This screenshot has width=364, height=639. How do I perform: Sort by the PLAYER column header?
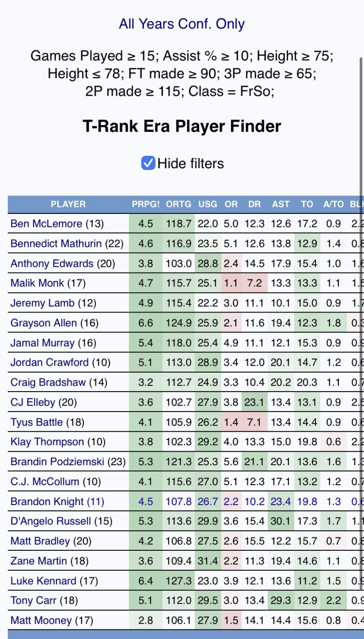click(x=68, y=204)
